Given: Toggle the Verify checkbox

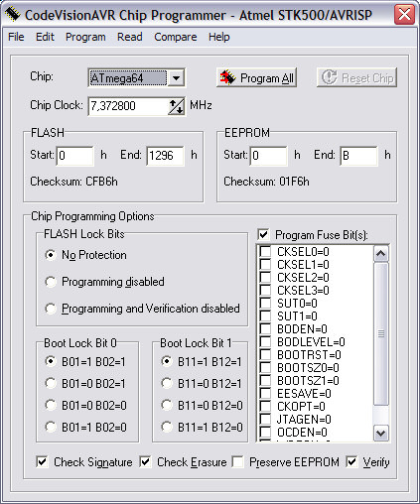Looking at the screenshot, I should [x=351, y=462].
